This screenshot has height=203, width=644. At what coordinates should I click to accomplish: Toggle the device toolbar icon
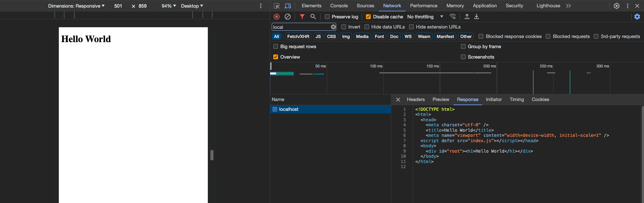point(288,6)
